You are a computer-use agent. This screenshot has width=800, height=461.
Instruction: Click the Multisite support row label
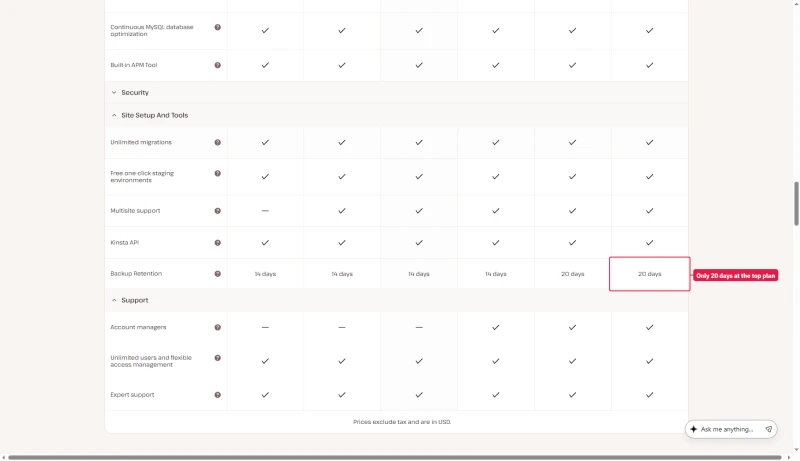coord(135,211)
